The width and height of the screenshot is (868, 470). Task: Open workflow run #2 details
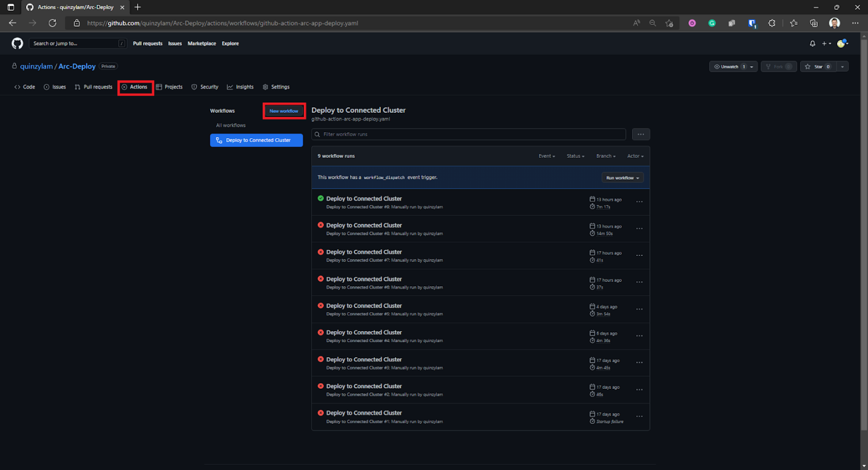364,386
